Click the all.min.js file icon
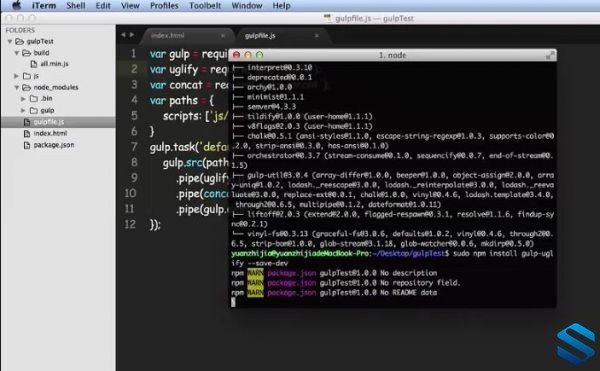 34,64
